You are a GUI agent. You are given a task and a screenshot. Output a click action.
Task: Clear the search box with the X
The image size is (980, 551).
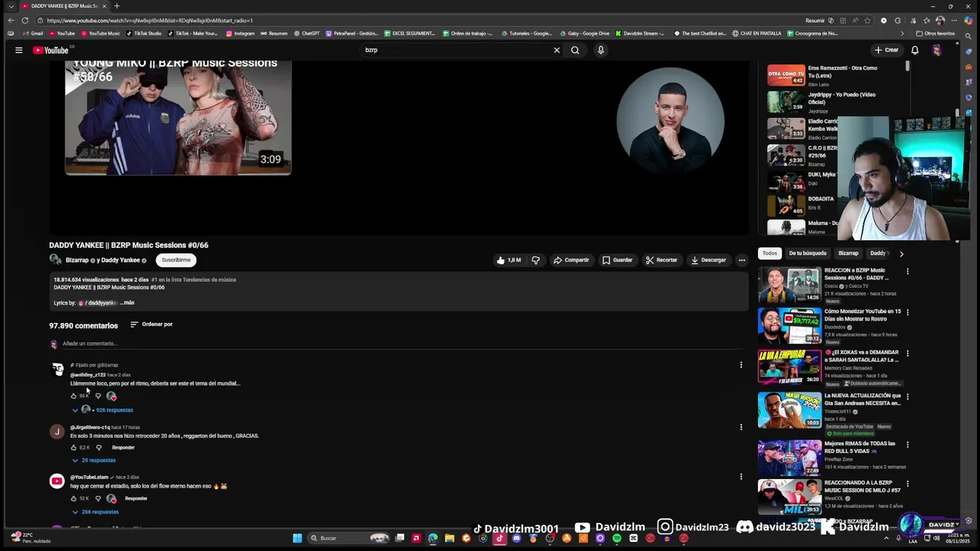point(557,51)
